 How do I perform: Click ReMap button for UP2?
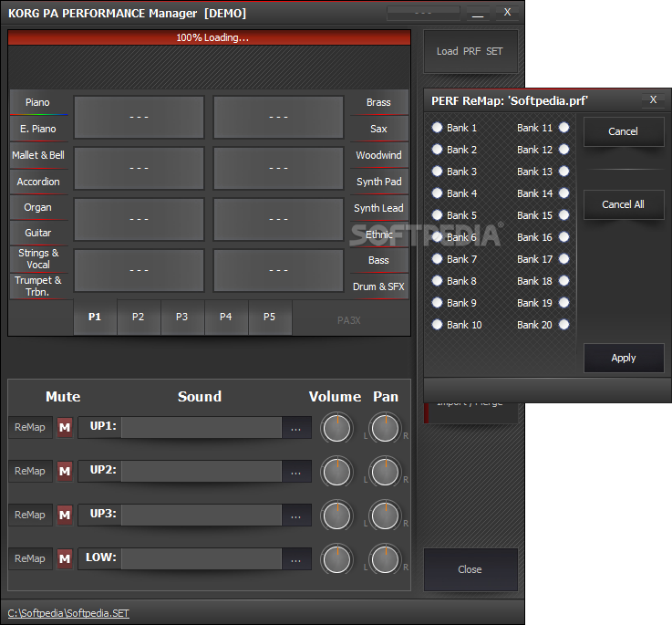click(30, 471)
